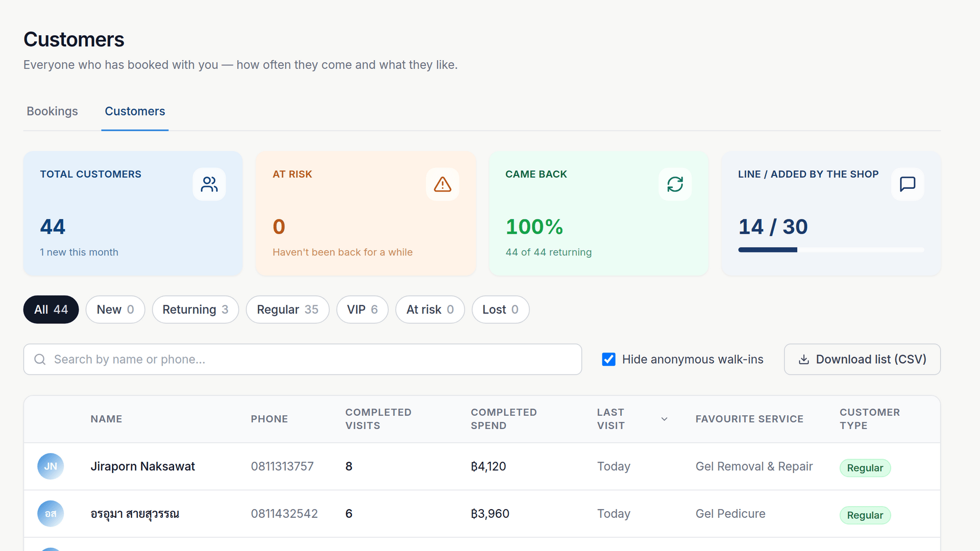The width and height of the screenshot is (980, 551).
Task: Filter by All 44 customers
Action: (x=51, y=310)
